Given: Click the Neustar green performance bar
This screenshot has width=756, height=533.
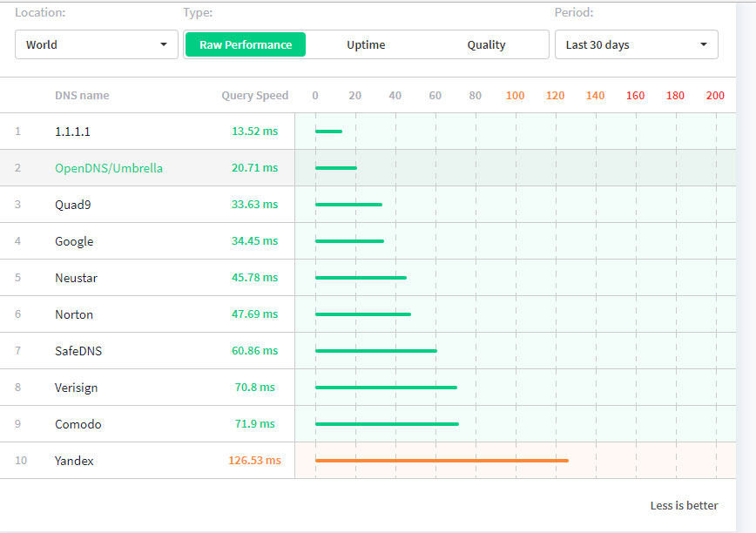Looking at the screenshot, I should pos(361,278).
